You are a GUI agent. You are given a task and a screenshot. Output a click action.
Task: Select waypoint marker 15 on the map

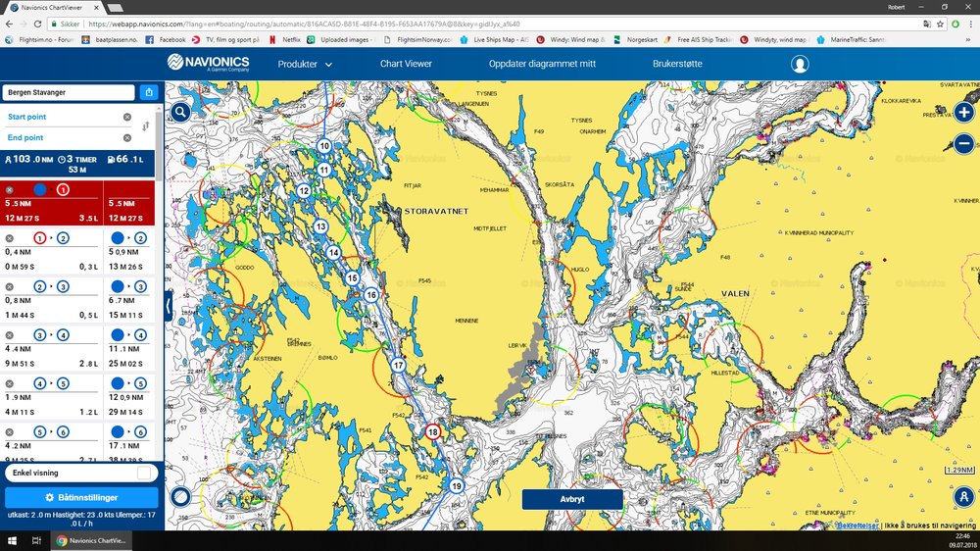click(x=353, y=278)
